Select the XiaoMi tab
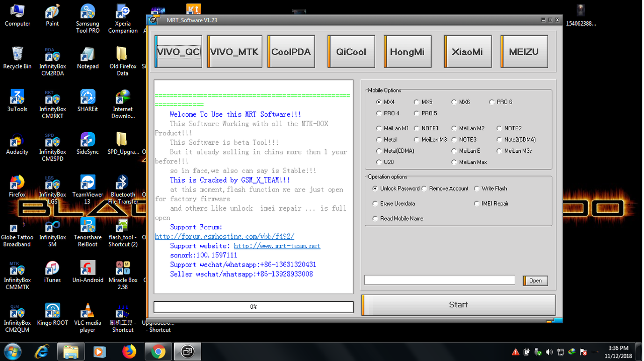Image resolution: width=644 pixels, height=361 pixels. 467,52
